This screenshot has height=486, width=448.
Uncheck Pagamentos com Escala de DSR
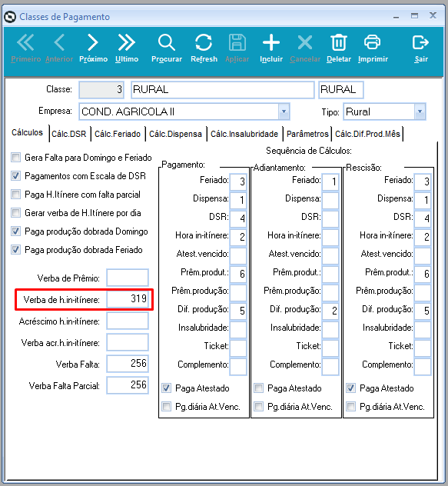click(15, 176)
